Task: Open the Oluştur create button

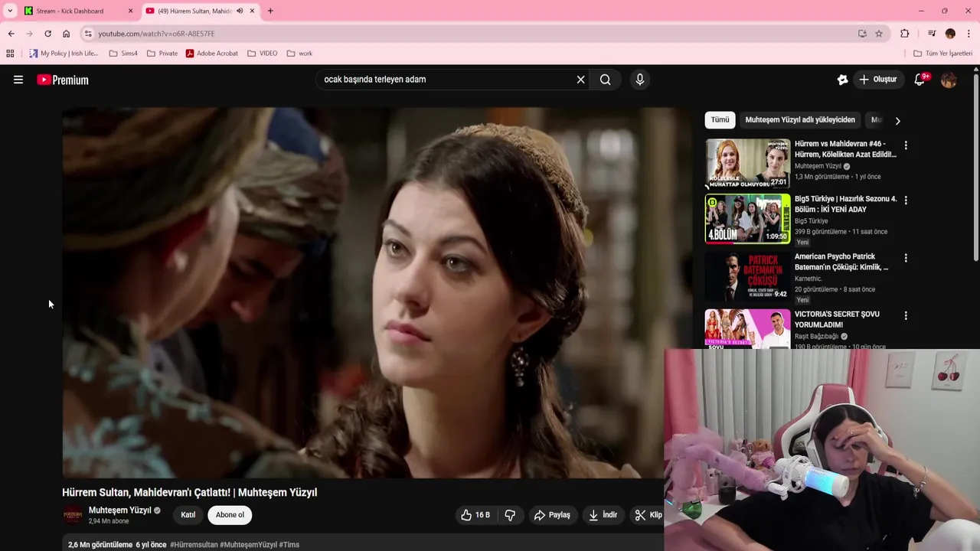Action: (878, 80)
